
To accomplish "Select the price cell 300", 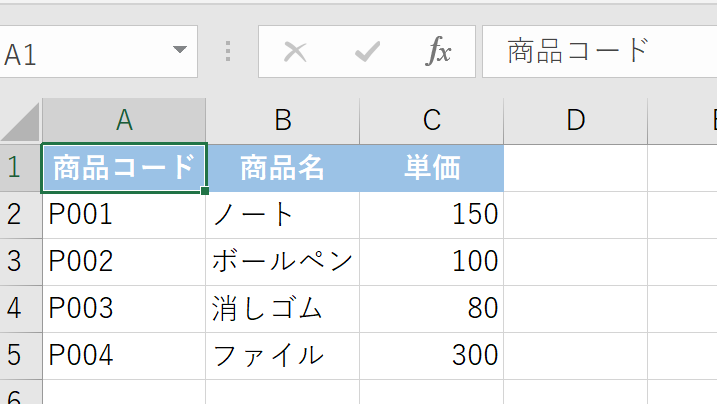I will [432, 356].
